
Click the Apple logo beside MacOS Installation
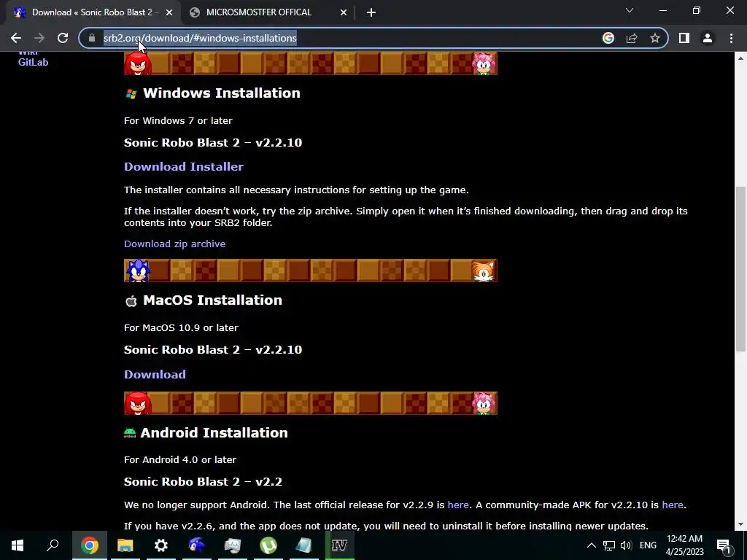pyautogui.click(x=131, y=301)
